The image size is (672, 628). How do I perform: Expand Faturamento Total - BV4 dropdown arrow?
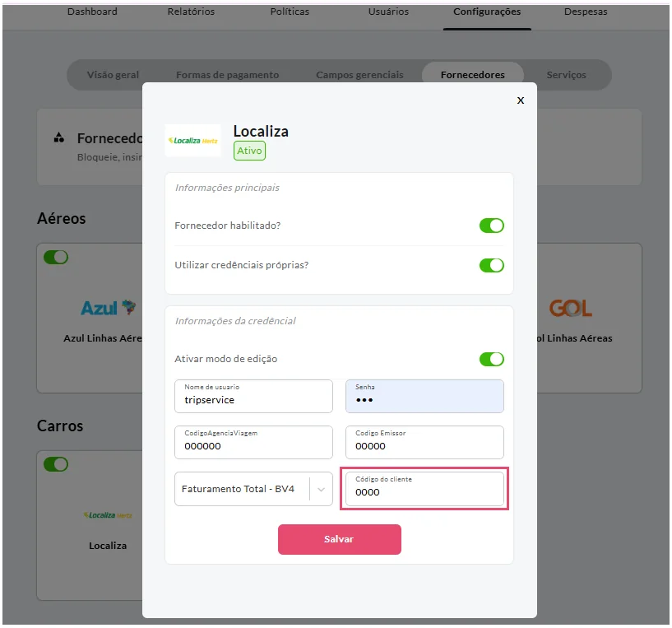(321, 489)
